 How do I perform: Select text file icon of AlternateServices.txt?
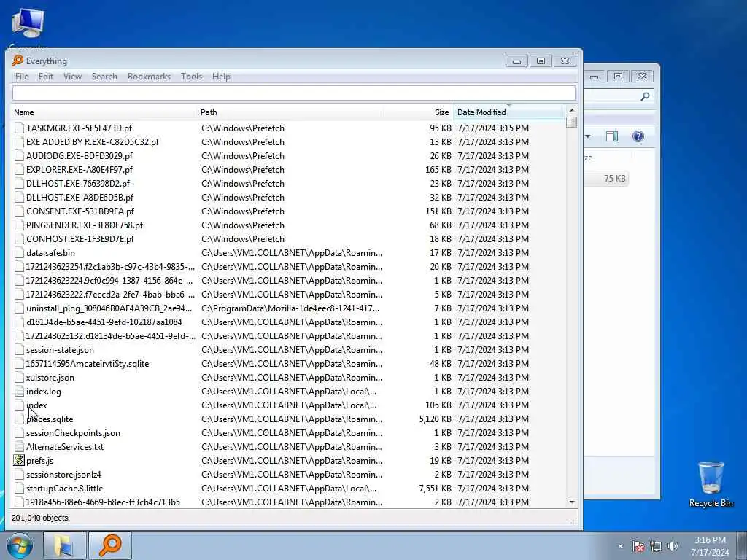click(x=19, y=447)
